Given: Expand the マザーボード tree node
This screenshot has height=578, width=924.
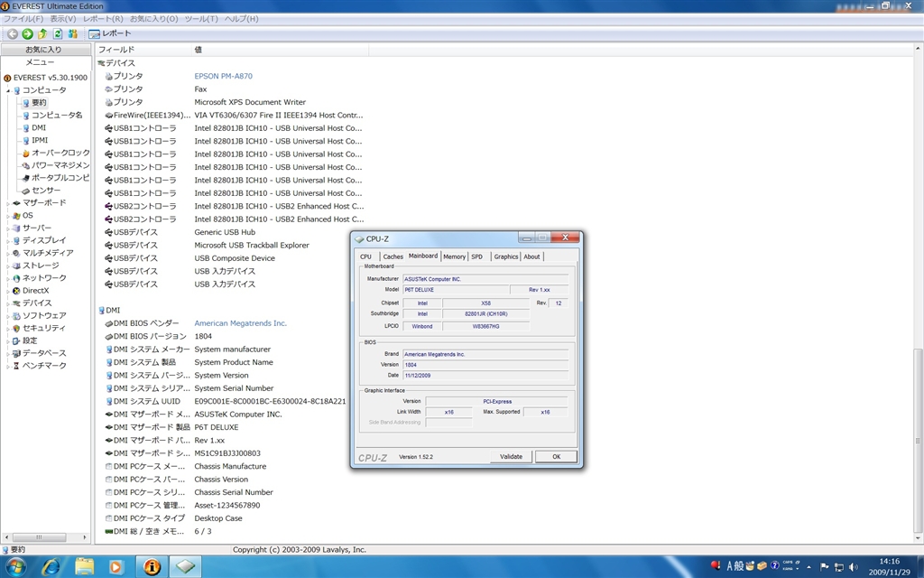Looking at the screenshot, I should tap(8, 203).
